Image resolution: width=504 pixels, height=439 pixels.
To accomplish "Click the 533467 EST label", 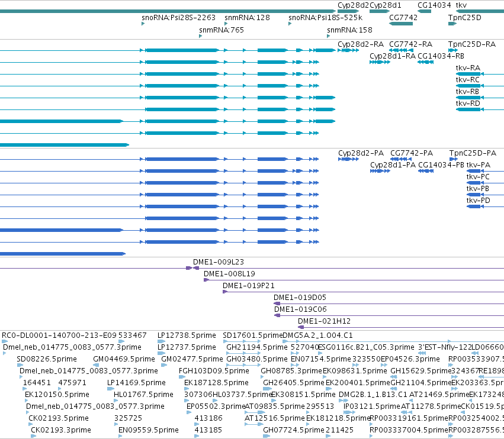I will [133, 335].
